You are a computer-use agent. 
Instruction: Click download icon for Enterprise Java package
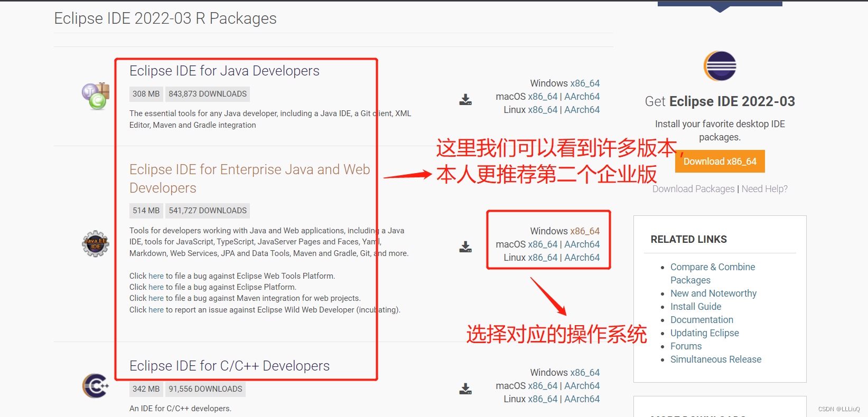pyautogui.click(x=465, y=247)
